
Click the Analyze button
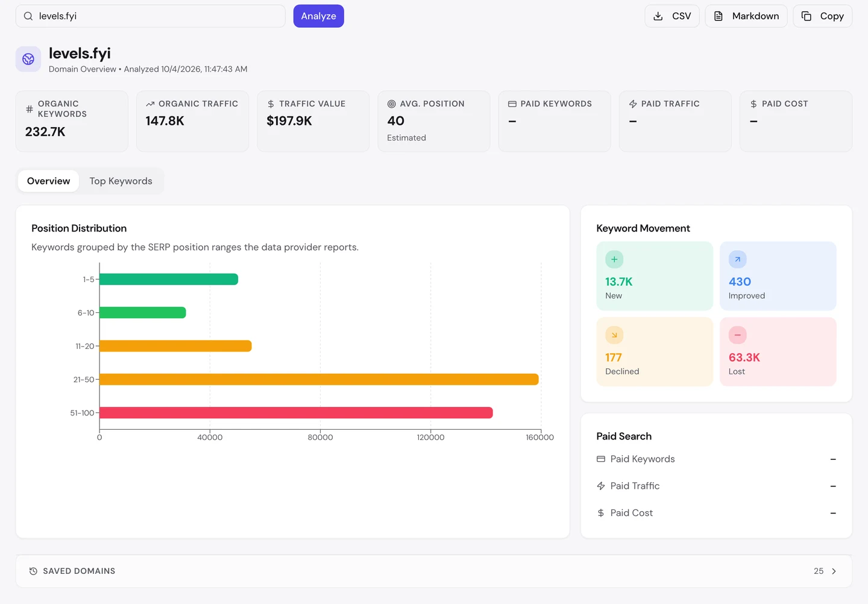tap(319, 16)
